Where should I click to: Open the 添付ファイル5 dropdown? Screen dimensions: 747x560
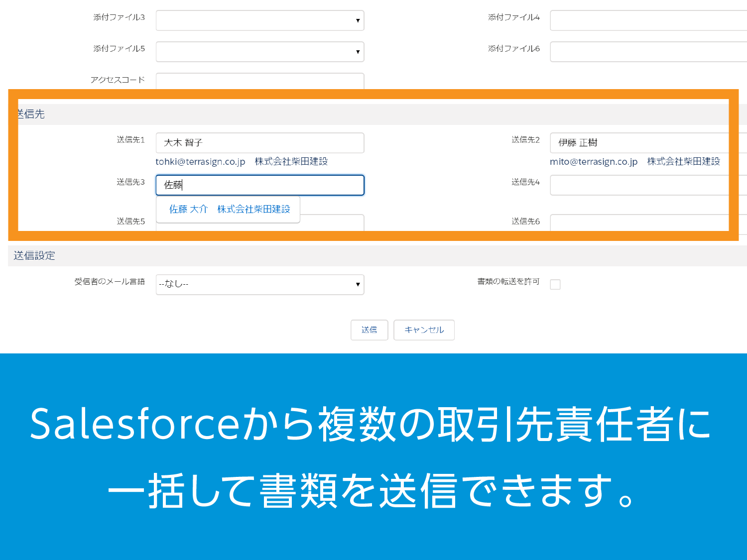pyautogui.click(x=260, y=52)
